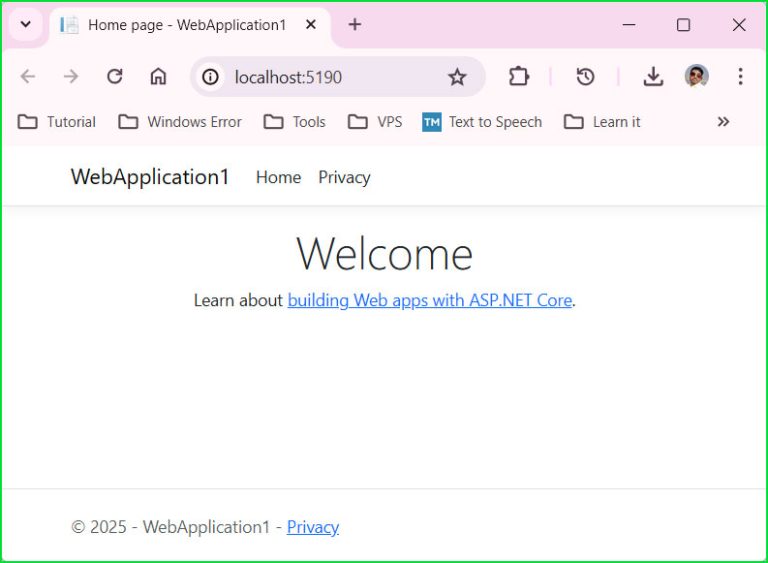The height and width of the screenshot is (563, 768).
Task: Bookmark this page with the star icon
Action: click(457, 77)
